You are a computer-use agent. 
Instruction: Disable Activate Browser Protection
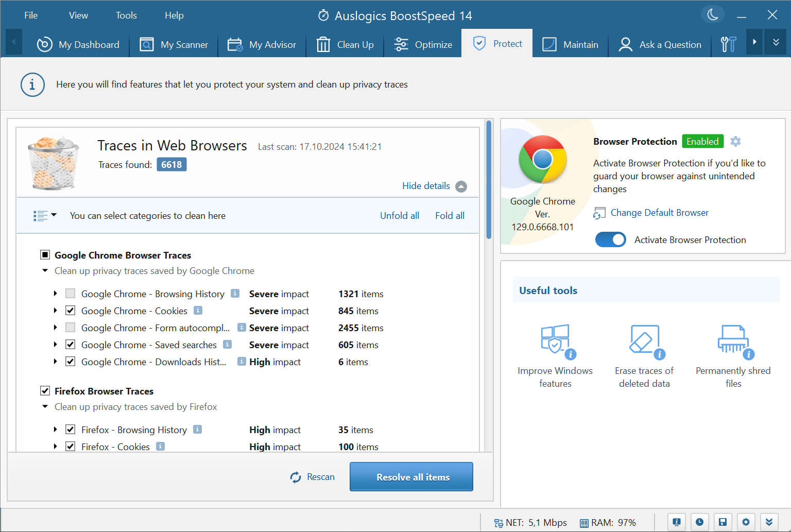click(x=611, y=239)
